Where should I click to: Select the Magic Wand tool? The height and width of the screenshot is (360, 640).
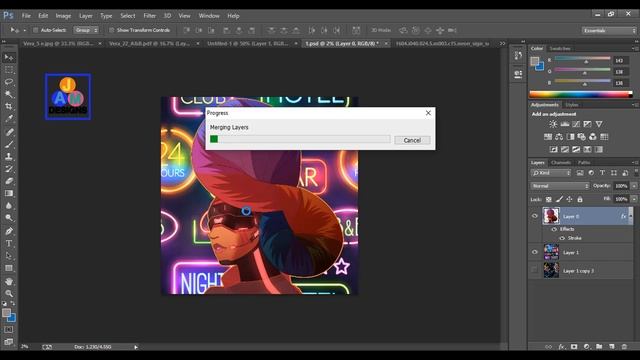[9, 94]
